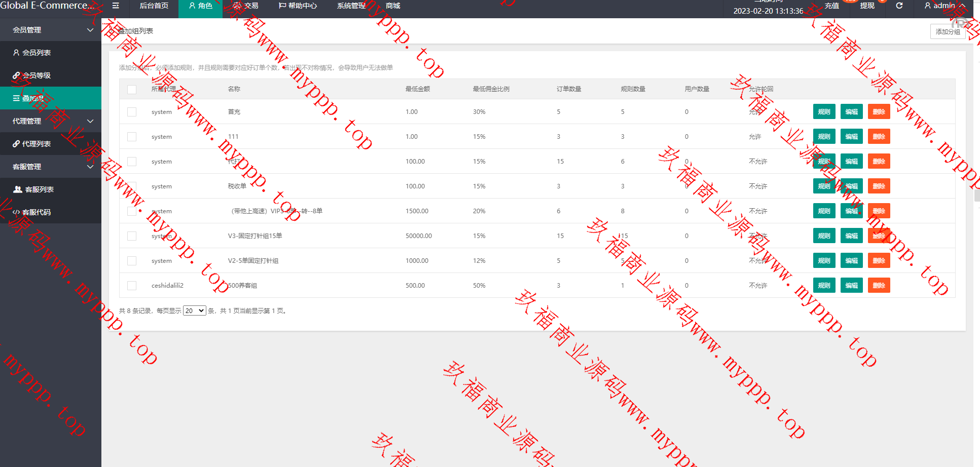Click the link icon beside 代理列表
Image resolution: width=980 pixels, height=467 pixels.
(16, 144)
